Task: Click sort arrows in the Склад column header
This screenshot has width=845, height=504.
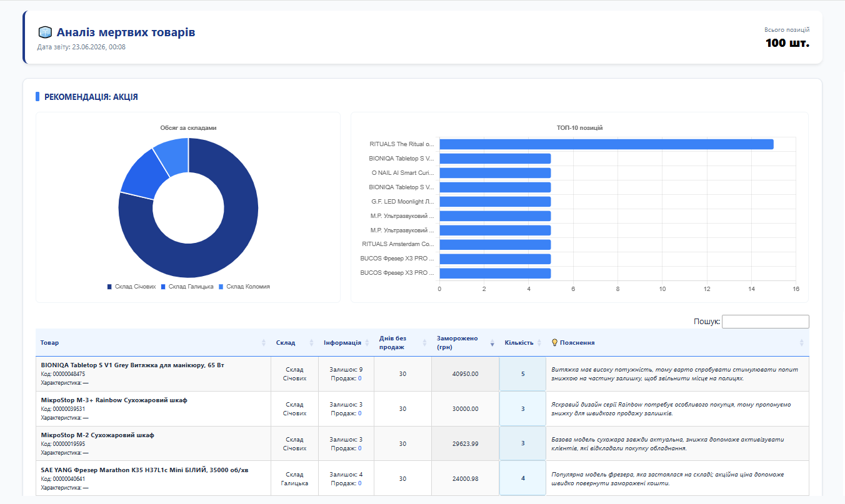Action: click(311, 343)
